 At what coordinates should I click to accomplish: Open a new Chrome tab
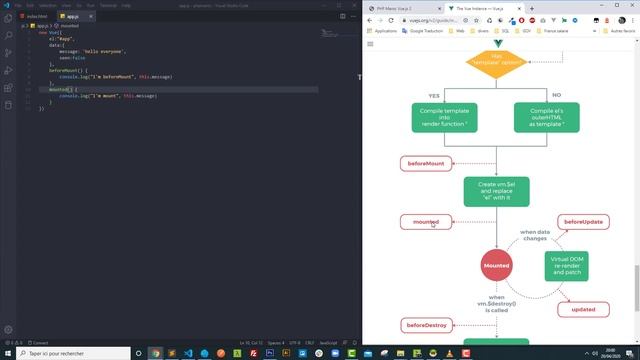tap(532, 9)
